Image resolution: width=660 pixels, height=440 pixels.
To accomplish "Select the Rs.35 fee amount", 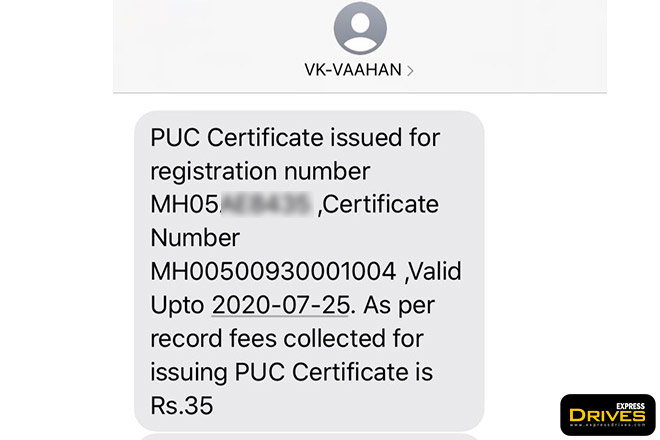I will pos(182,405).
